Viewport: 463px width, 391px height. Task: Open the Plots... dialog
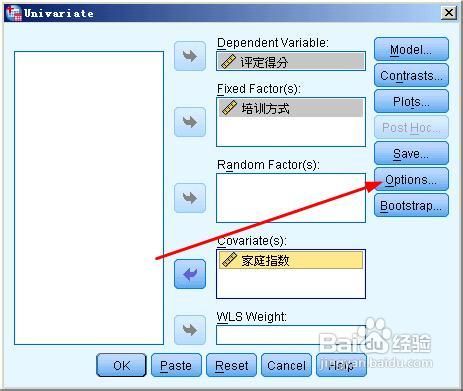pyautogui.click(x=411, y=101)
